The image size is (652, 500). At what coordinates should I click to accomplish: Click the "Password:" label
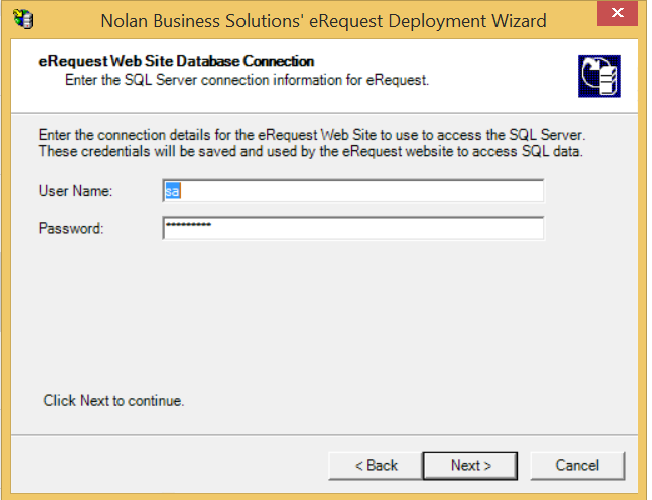click(x=71, y=229)
